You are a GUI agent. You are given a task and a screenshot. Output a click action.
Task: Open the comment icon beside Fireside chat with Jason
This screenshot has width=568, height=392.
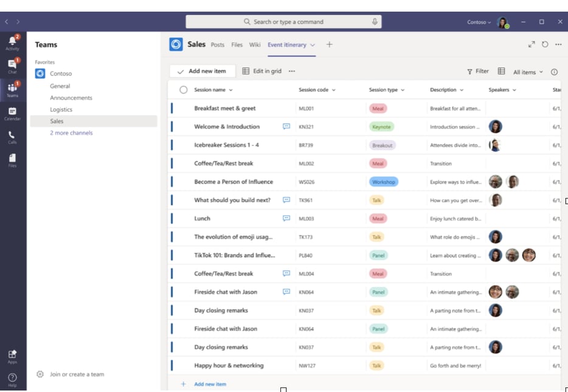click(x=286, y=292)
